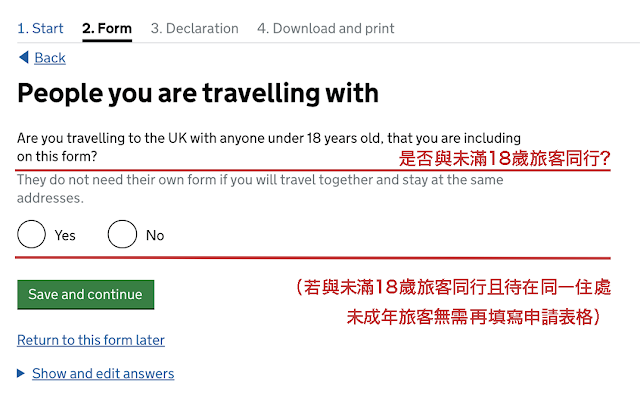Click the No label text
Image resolution: width=640 pixels, height=411 pixels.
click(x=155, y=235)
